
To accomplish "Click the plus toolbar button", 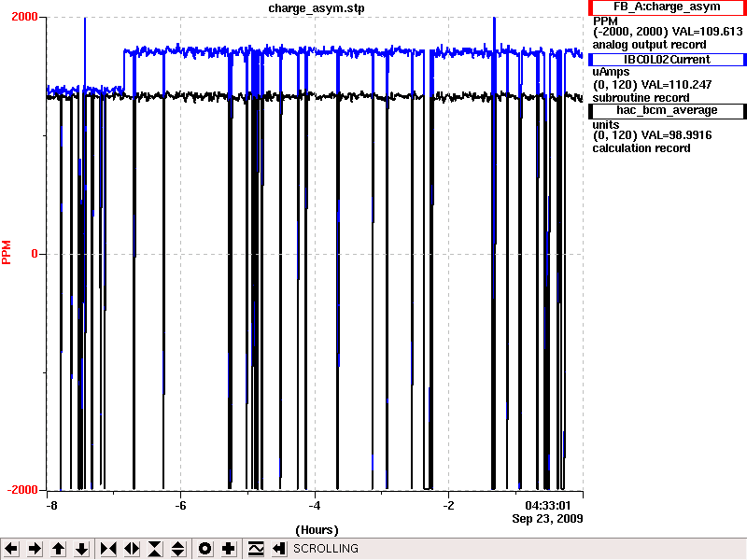I will pyautogui.click(x=228, y=549).
